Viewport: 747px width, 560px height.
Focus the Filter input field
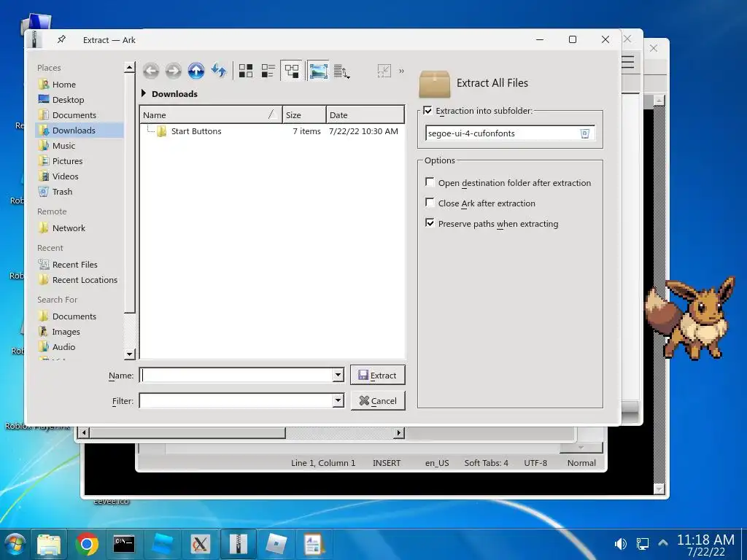[236, 400]
